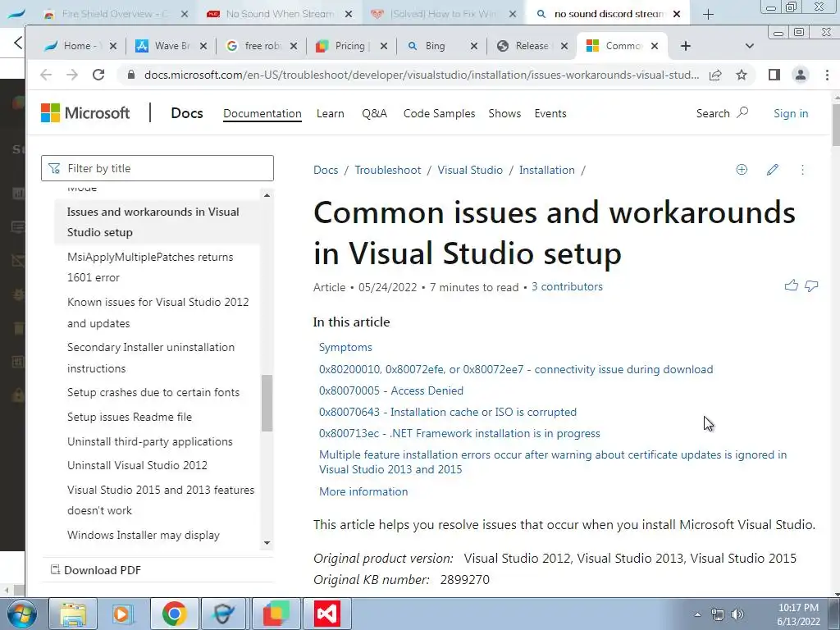Click the Microsoft logo
The height and width of the screenshot is (630, 840).
[85, 113]
